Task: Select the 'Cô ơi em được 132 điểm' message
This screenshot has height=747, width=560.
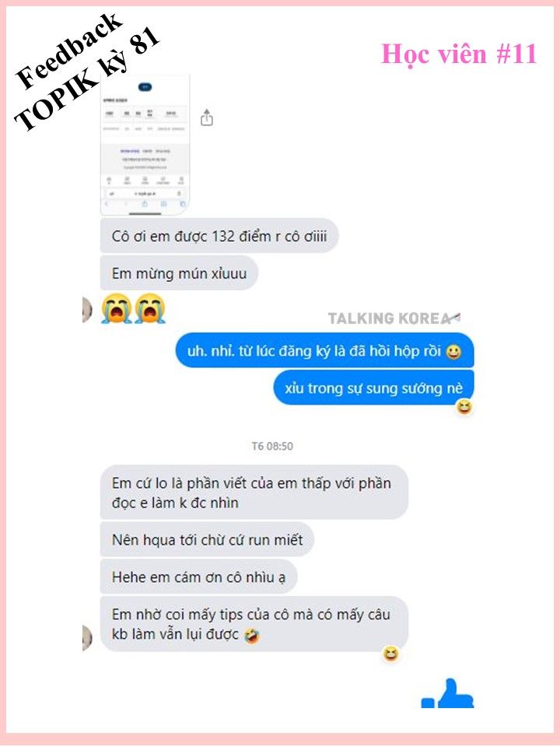Action: [219, 236]
